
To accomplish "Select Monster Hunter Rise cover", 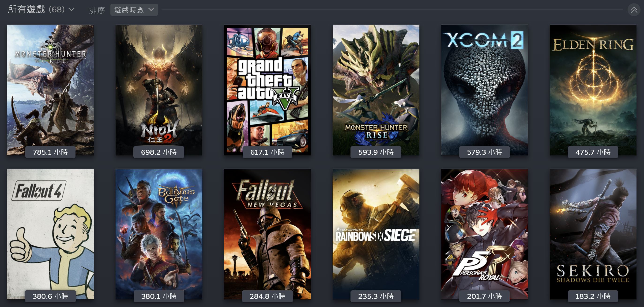I will 376,90.
